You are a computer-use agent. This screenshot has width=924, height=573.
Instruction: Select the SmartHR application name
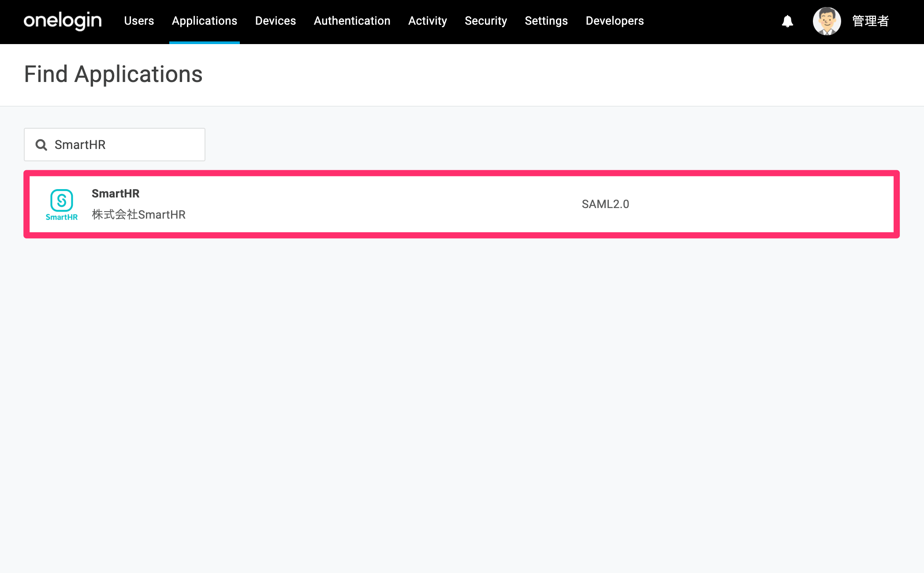[x=115, y=193]
